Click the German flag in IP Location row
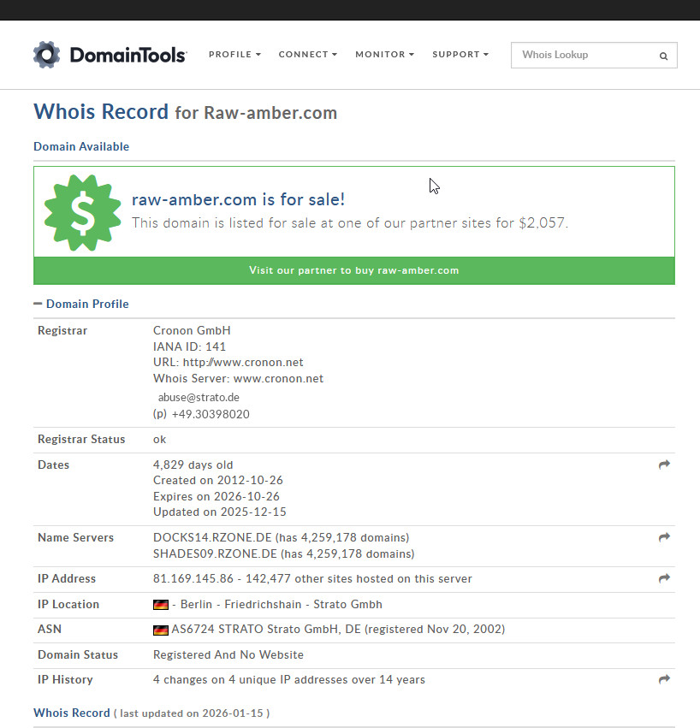Screen dimensions: 700x728 (161, 605)
